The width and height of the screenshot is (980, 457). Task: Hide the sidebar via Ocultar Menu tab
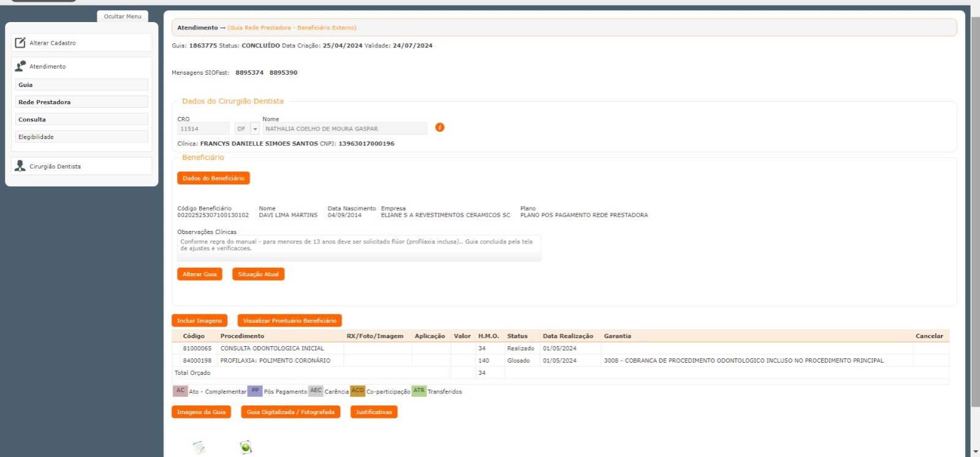tap(123, 17)
